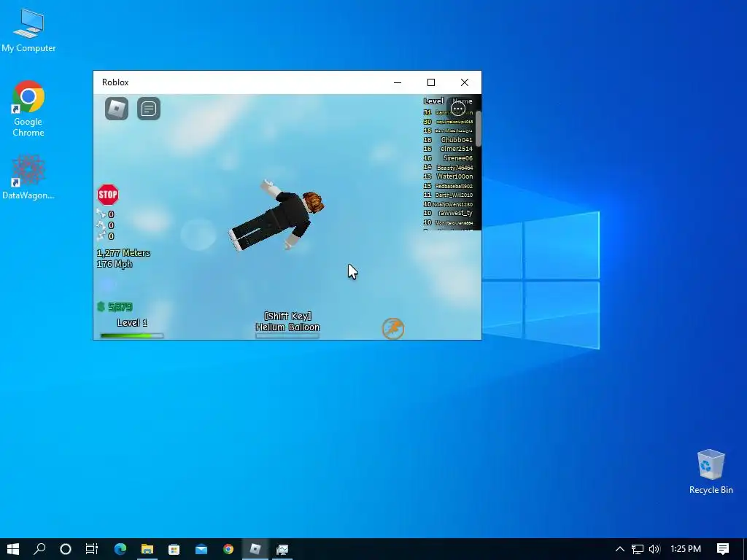This screenshot has height=560, width=747.
Task: Click the Helium Balloon charge bar
Action: click(287, 335)
